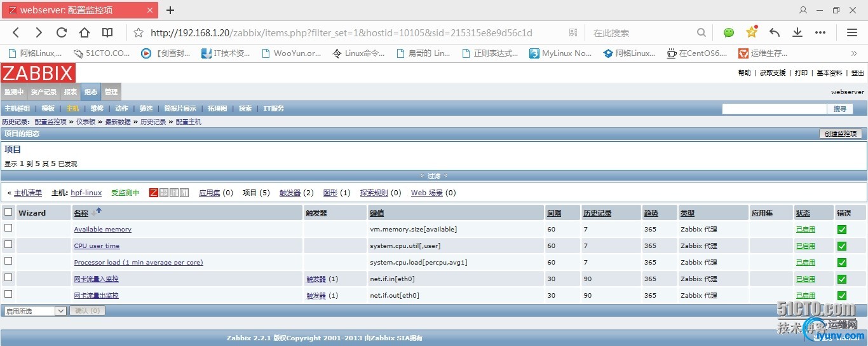Select the 主机群组 submenu item
This screenshot has width=868, height=346.
17,109
